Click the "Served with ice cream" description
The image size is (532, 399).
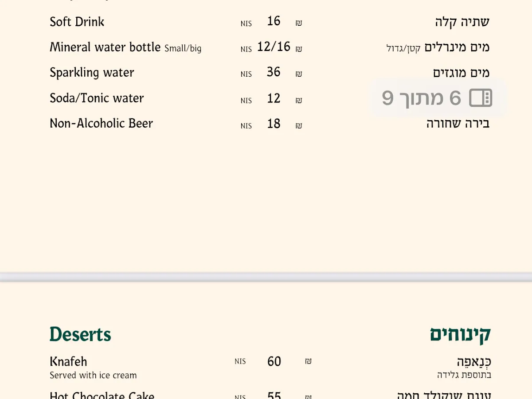point(93,376)
